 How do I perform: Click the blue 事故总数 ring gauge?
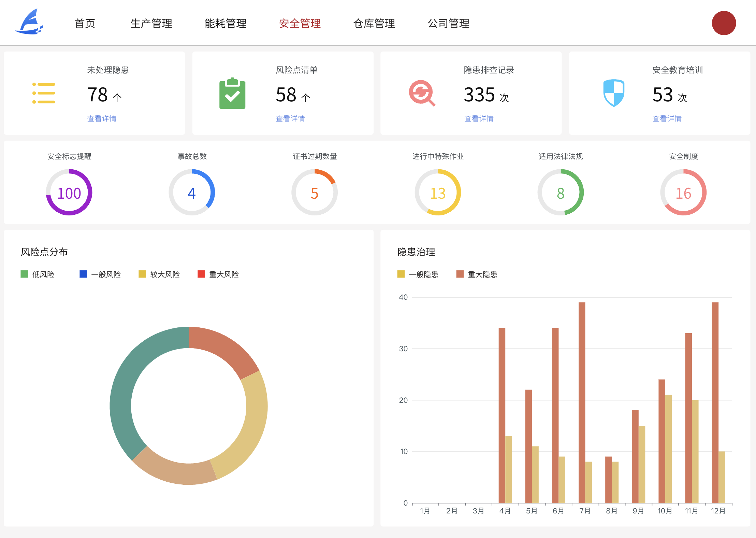pyautogui.click(x=192, y=193)
